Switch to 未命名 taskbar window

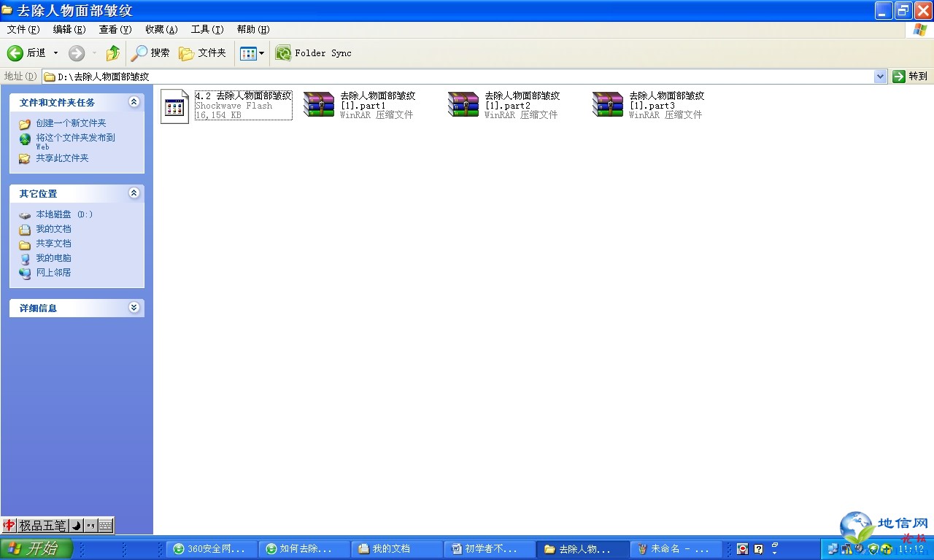(675, 549)
